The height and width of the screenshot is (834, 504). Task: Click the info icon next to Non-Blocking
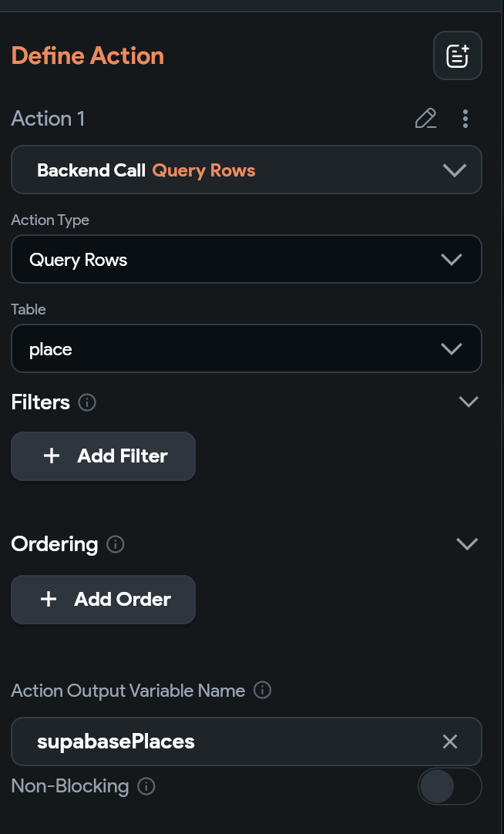coord(146,786)
